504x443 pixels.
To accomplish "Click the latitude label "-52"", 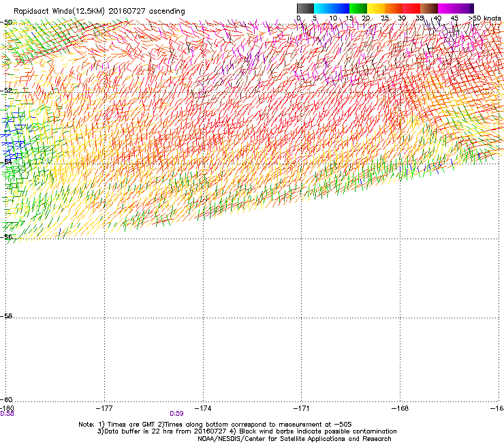I will point(6,91).
